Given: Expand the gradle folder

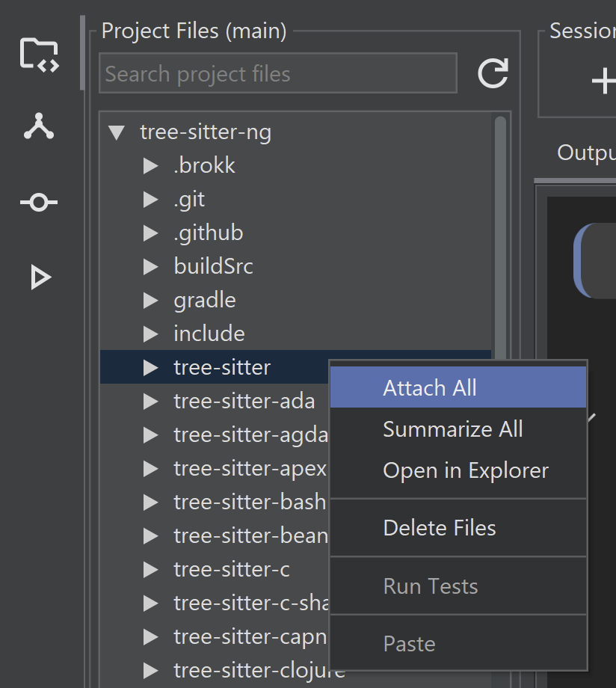Looking at the screenshot, I should (x=150, y=301).
